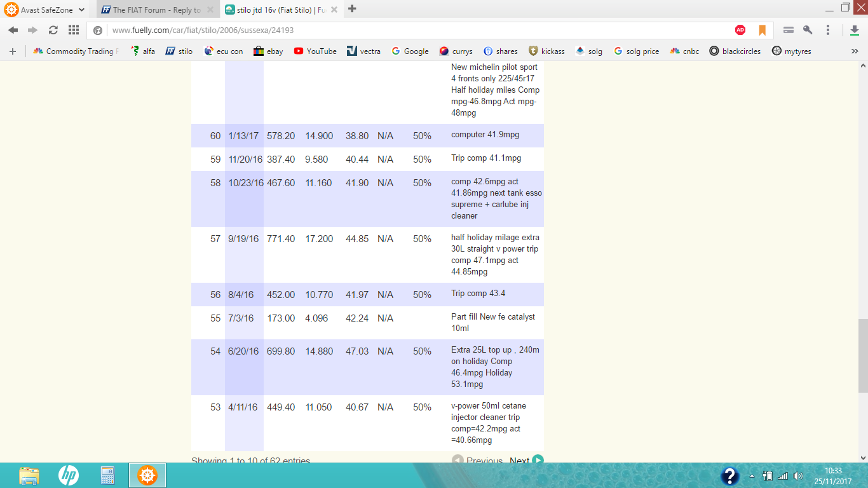Click the browser back arrow
Viewport: 868px width, 488px height.
click(x=13, y=30)
